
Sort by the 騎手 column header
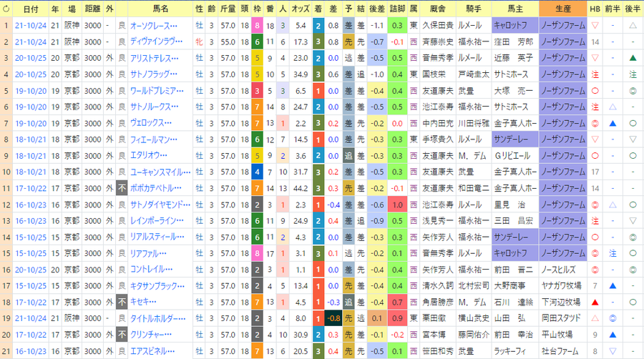pyautogui.click(x=474, y=9)
